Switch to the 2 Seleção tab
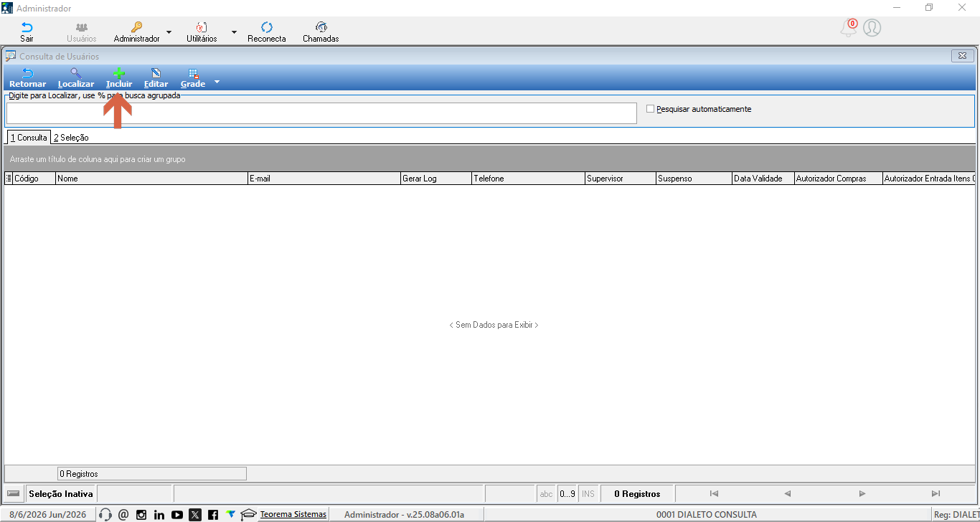The width and height of the screenshot is (980, 522). click(71, 137)
